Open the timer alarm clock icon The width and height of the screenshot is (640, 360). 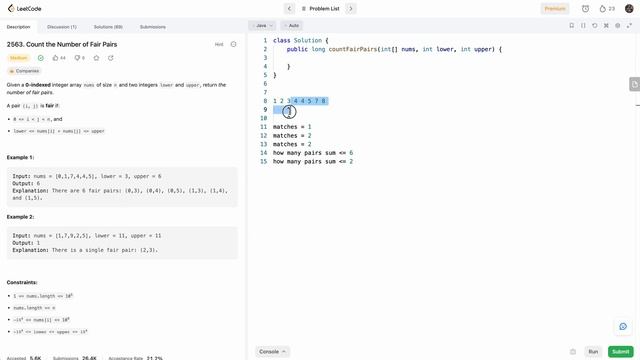585,9
